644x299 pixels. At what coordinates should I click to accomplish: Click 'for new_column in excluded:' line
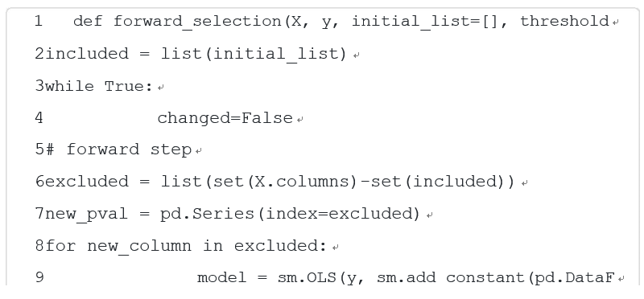coord(185,246)
